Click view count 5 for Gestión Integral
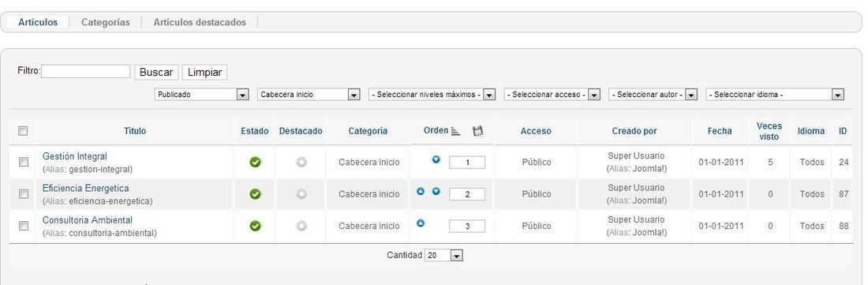This screenshot has width=868, height=285. (771, 162)
